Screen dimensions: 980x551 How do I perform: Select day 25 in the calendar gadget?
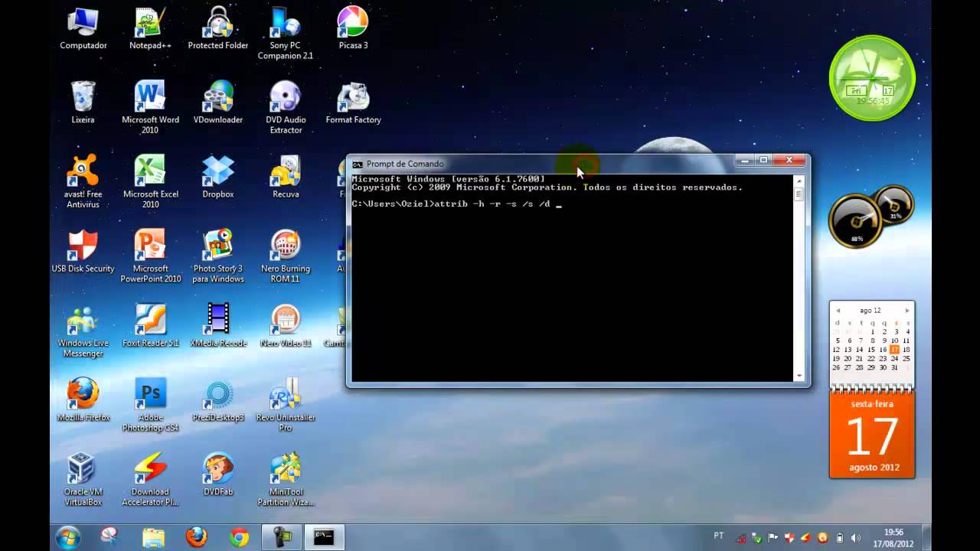(906, 359)
